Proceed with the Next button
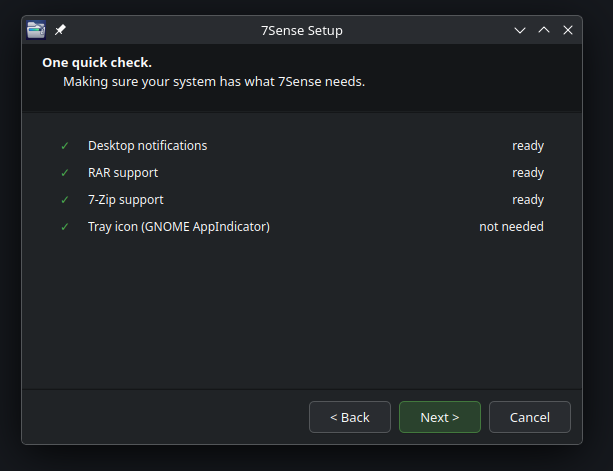This screenshot has height=471, width=613. coord(440,417)
